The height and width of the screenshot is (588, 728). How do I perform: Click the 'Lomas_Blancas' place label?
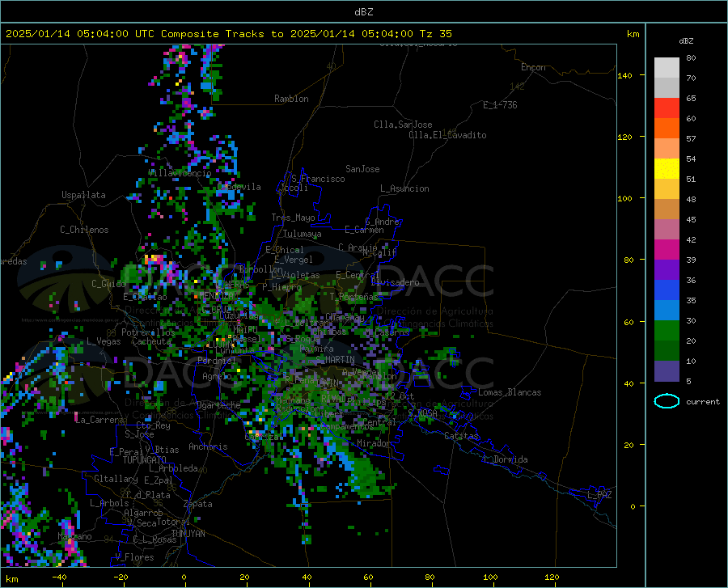(x=510, y=392)
